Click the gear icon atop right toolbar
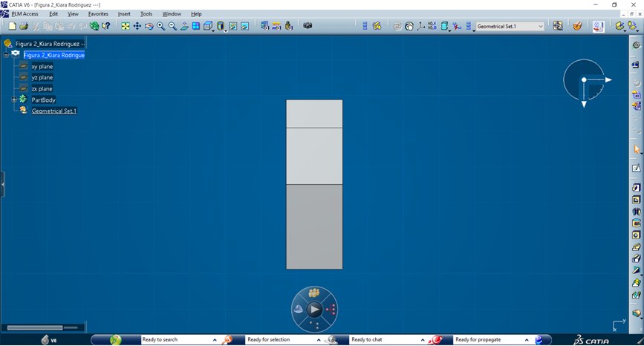This screenshot has height=346, width=644. (x=636, y=45)
